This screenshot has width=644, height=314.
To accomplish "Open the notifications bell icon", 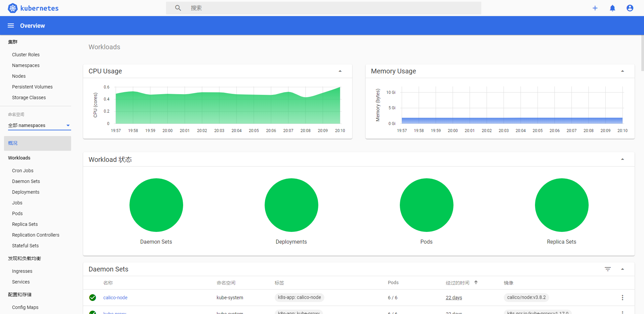I will (x=612, y=8).
